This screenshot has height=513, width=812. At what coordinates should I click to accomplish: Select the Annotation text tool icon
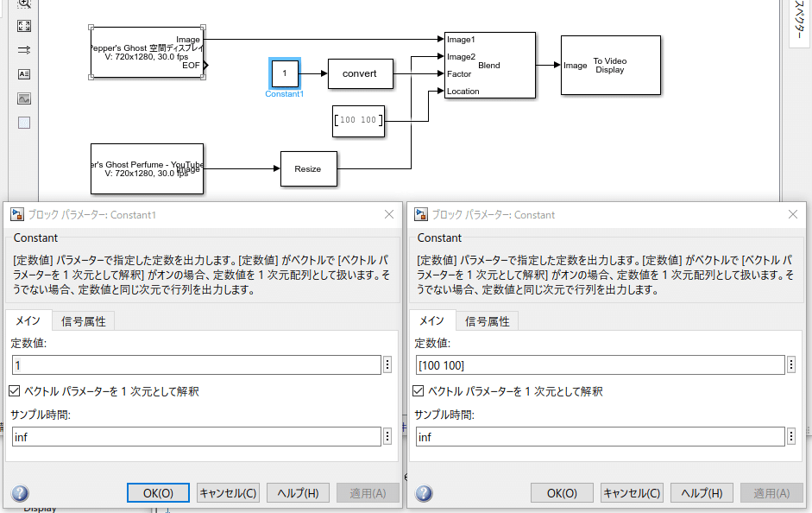tap(24, 74)
